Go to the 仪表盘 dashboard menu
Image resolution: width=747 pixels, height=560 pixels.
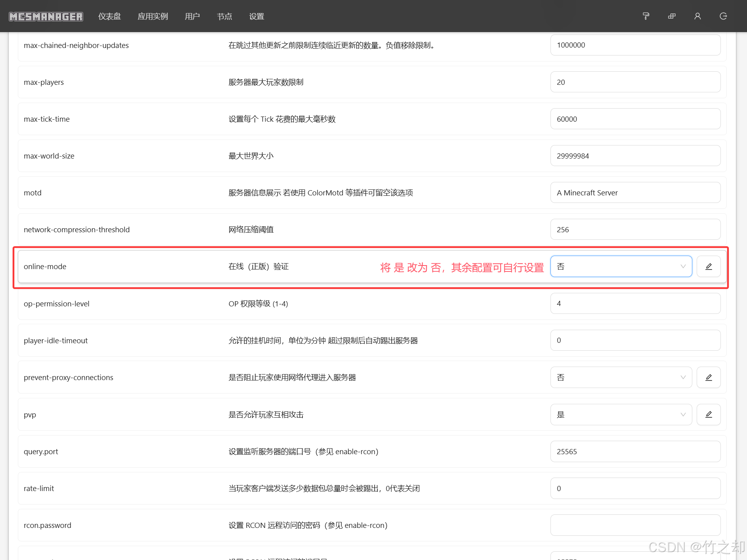(x=109, y=16)
